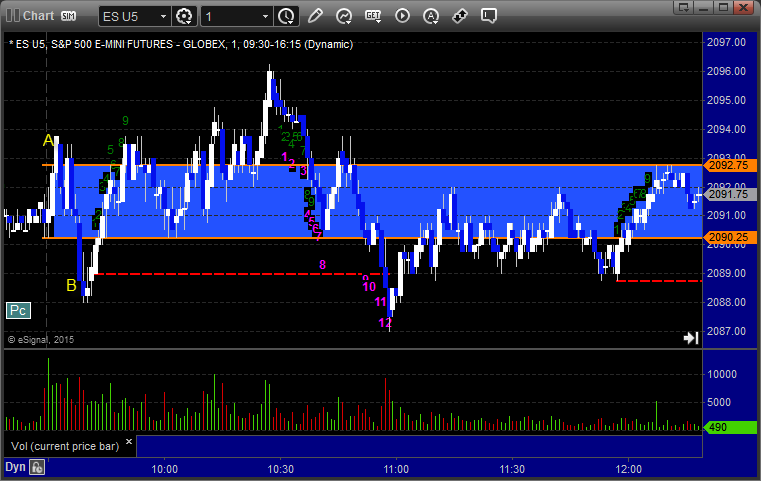Expand the ES U5 symbol dropdown arrow
761x481 pixels.
(x=164, y=17)
